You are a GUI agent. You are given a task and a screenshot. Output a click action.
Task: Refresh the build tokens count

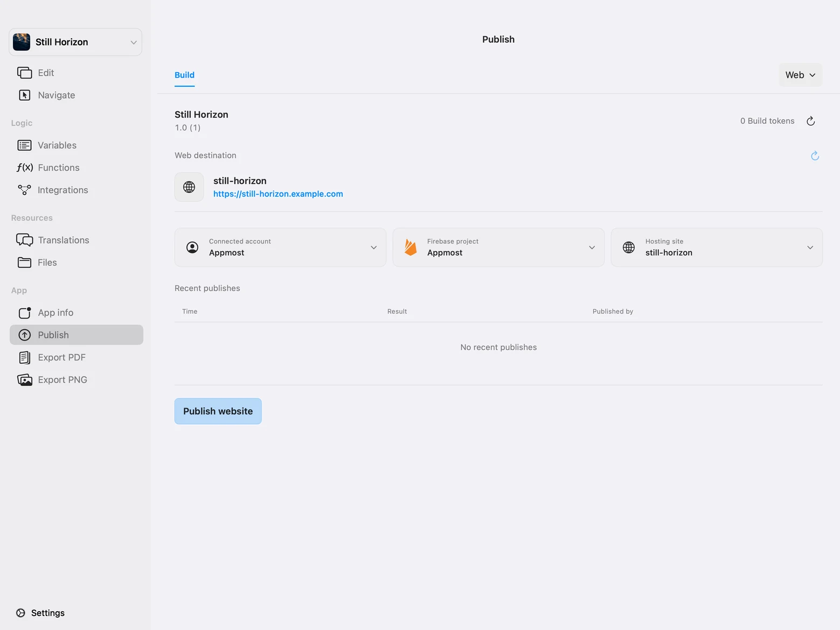coord(811,121)
